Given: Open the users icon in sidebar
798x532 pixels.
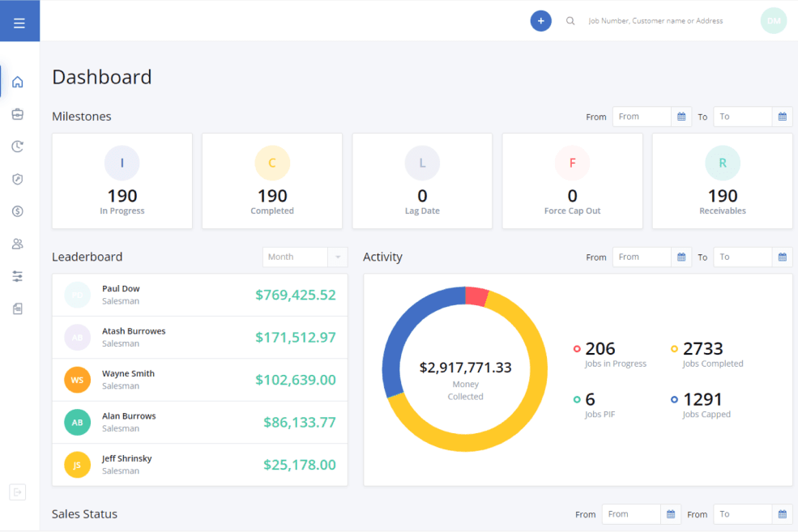Looking at the screenshot, I should tap(18, 244).
